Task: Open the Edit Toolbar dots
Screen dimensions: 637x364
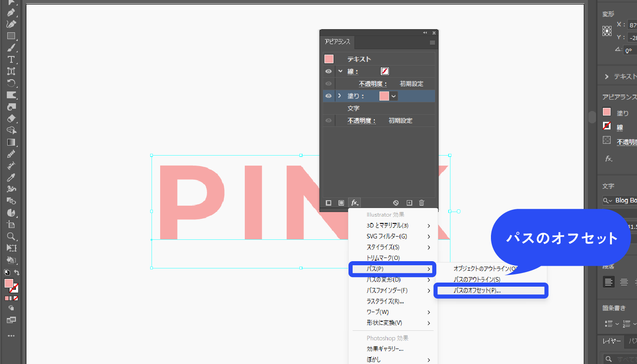Action: [x=11, y=336]
